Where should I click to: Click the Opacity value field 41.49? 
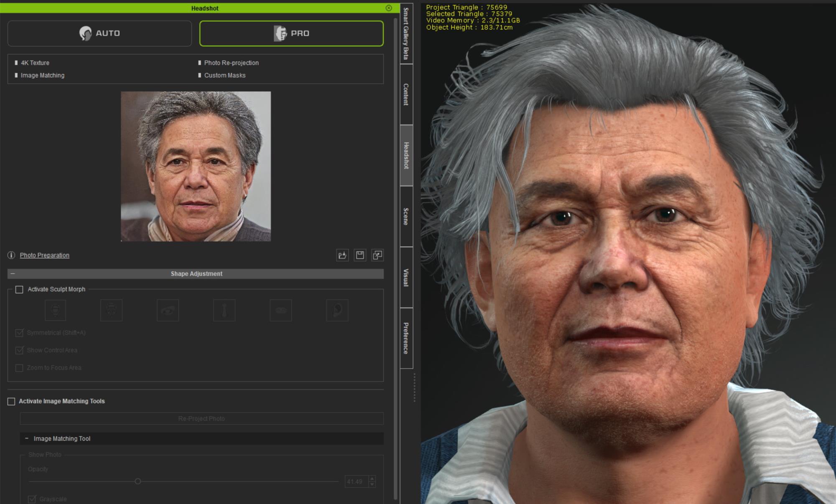[x=356, y=481]
